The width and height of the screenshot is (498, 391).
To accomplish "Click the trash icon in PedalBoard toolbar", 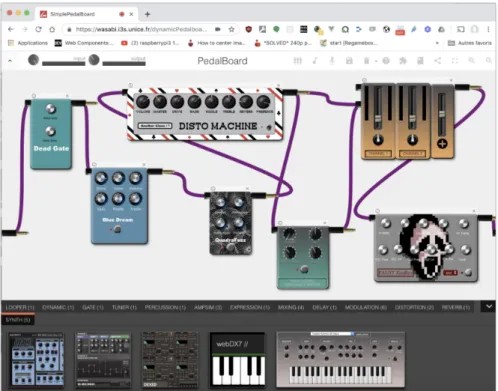I will pyautogui.click(x=366, y=61).
